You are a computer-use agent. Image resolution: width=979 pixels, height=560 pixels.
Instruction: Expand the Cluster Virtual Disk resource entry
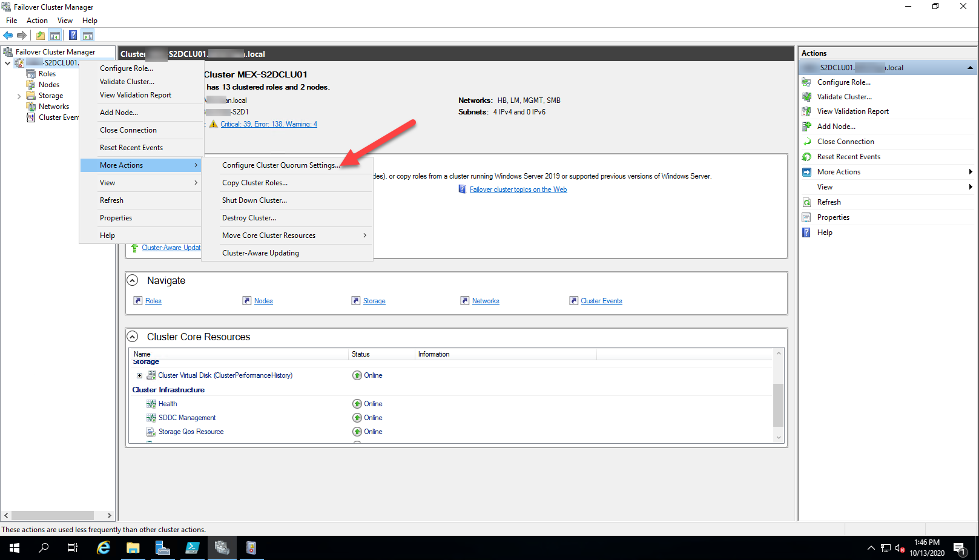click(140, 375)
